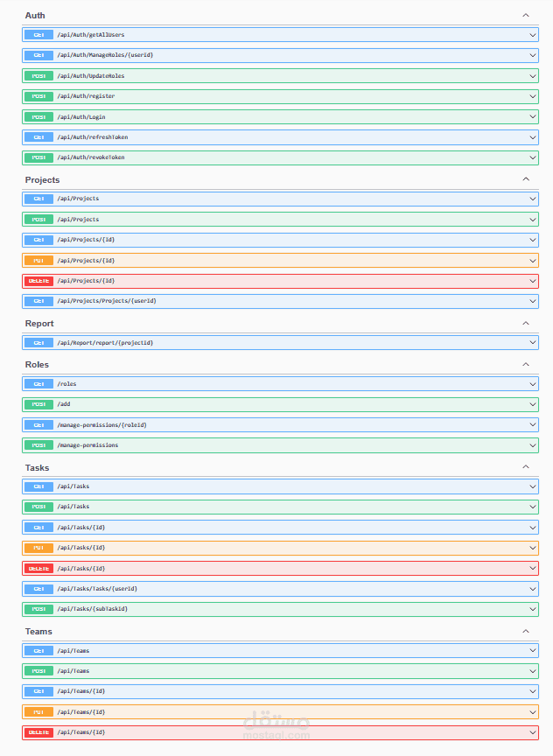Click the PUT badge for /api/Teams/{id}
This screenshot has width=553, height=756.
coord(39,712)
